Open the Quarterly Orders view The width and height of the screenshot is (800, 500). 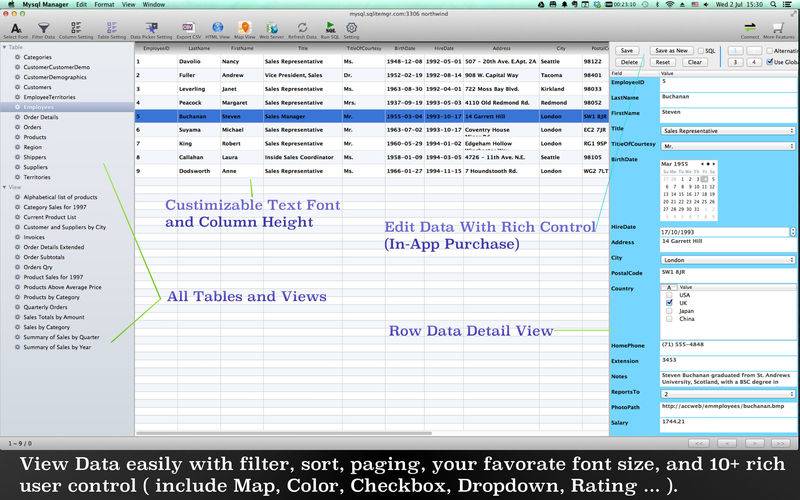point(45,307)
